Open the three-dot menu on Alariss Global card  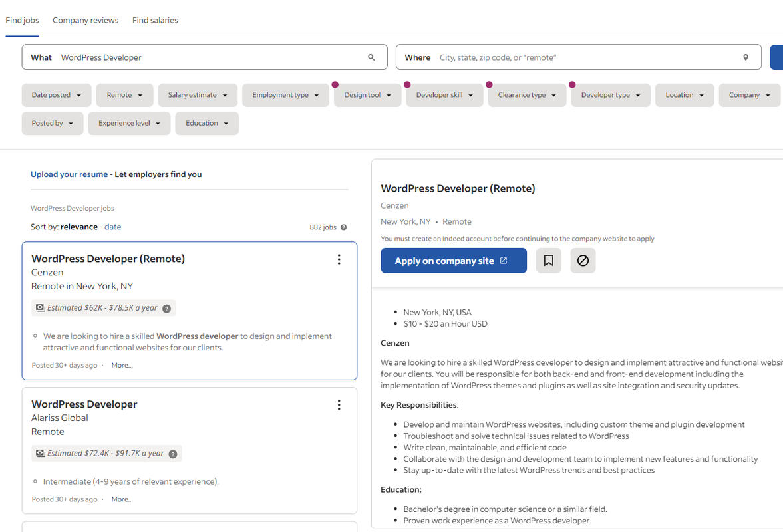tap(339, 405)
